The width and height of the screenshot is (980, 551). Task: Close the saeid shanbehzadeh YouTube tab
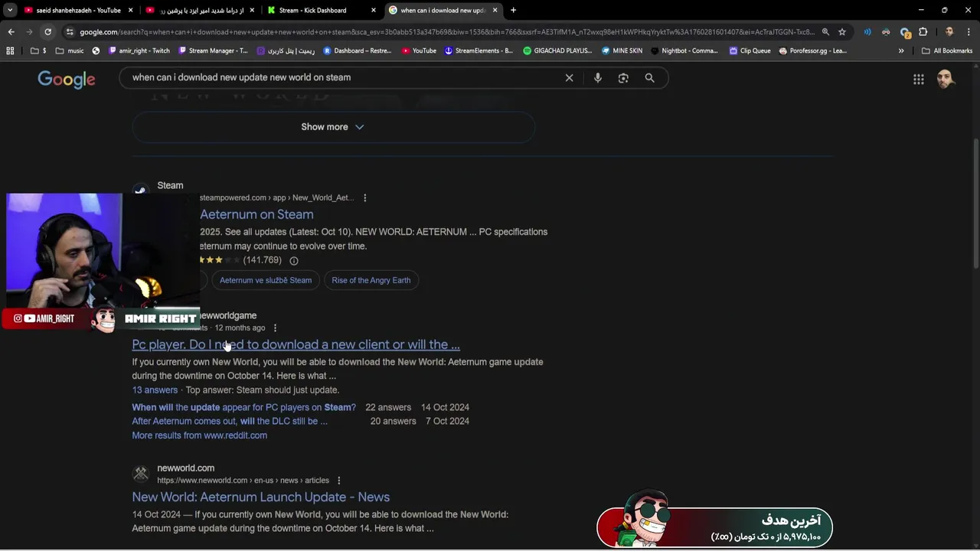click(130, 10)
